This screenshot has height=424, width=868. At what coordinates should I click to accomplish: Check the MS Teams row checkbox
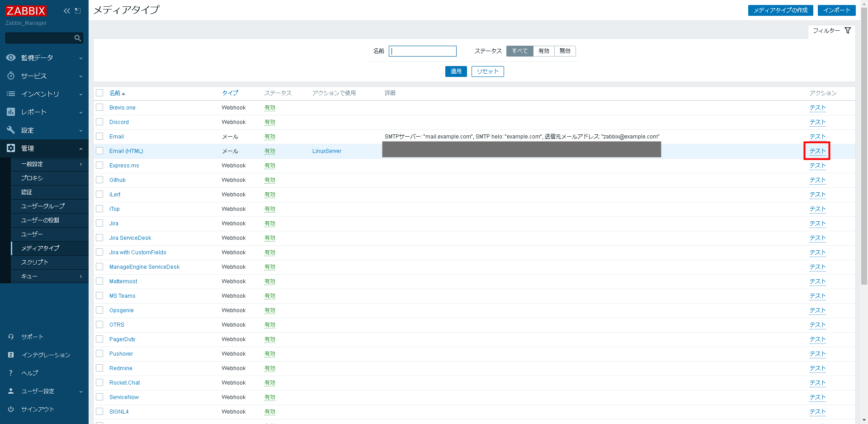pyautogui.click(x=99, y=295)
